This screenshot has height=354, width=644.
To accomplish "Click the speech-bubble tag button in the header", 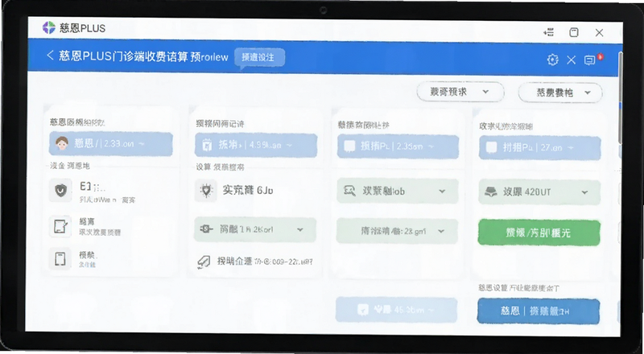I will point(259,57).
